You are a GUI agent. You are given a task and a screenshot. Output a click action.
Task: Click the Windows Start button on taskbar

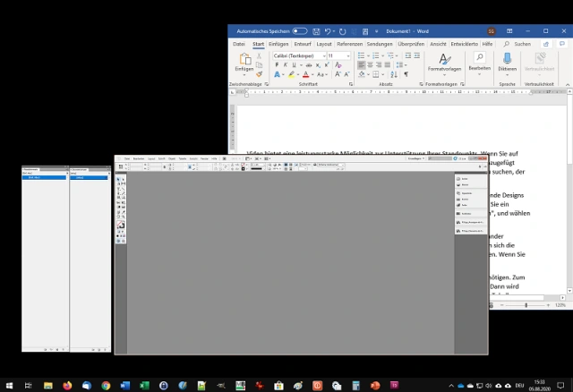coord(9,385)
